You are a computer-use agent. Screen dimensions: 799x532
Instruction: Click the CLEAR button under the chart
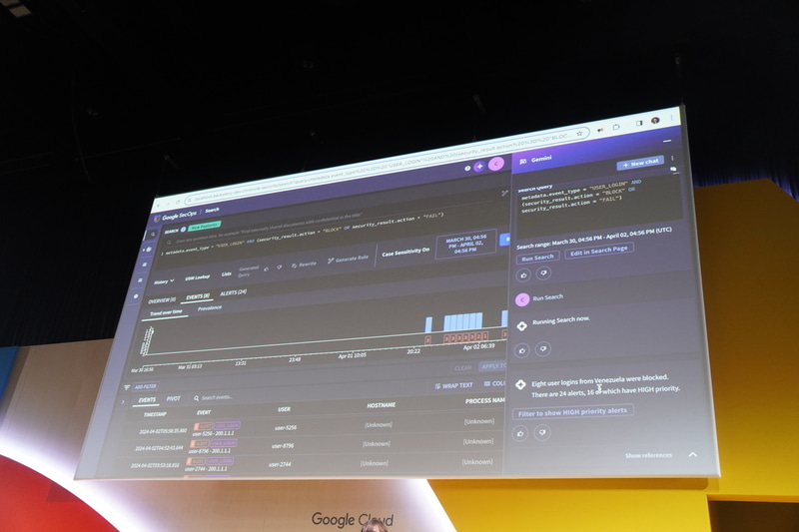click(462, 367)
